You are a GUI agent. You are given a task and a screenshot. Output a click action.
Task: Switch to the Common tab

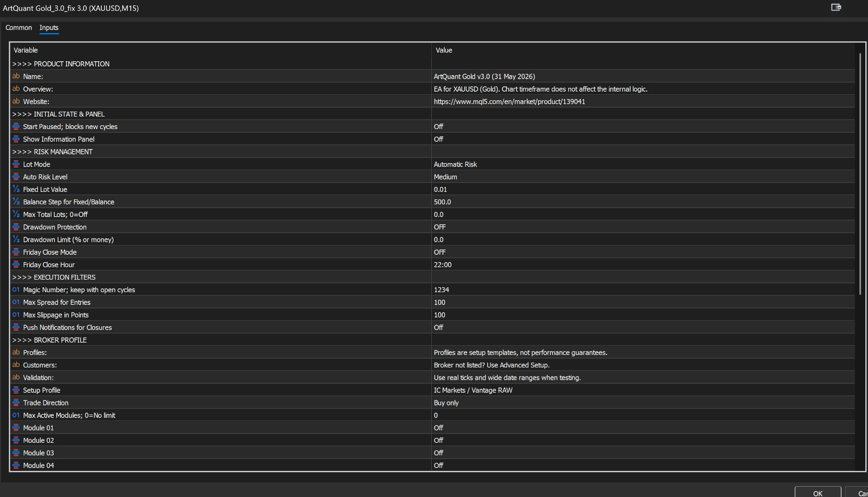(x=19, y=28)
